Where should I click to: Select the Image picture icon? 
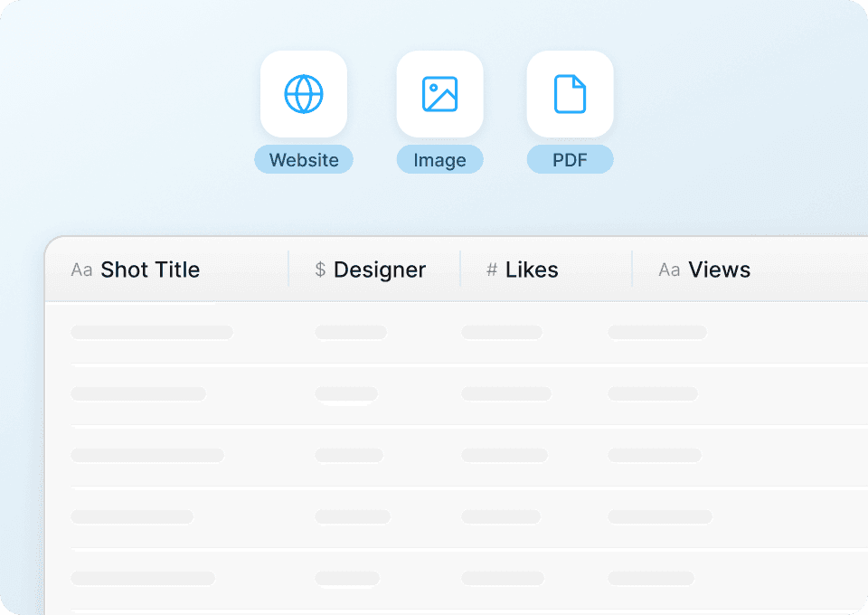coord(439,94)
